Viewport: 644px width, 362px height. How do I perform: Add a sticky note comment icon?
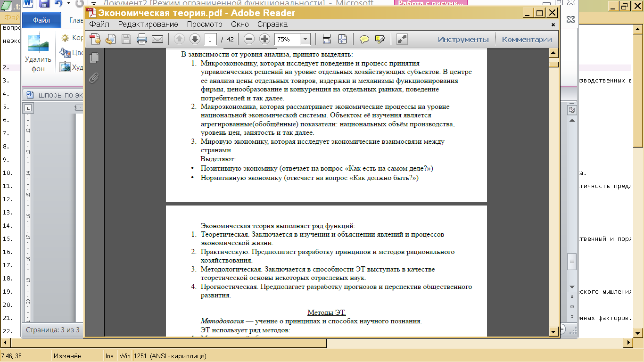click(x=364, y=39)
